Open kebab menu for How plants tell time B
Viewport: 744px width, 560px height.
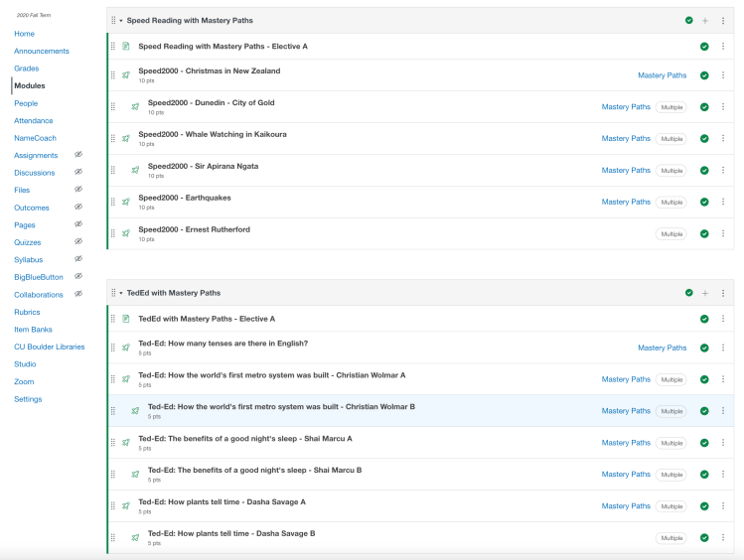click(x=723, y=538)
